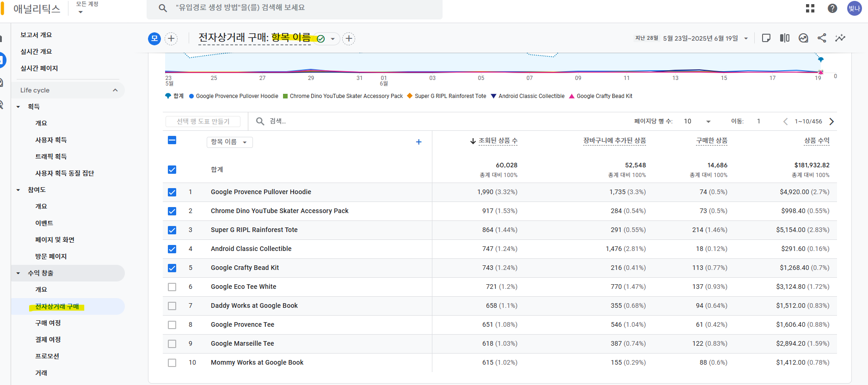Uncheck Google Provence Pullover Hoodie row
Screen dimensions: 868x385
(172, 192)
